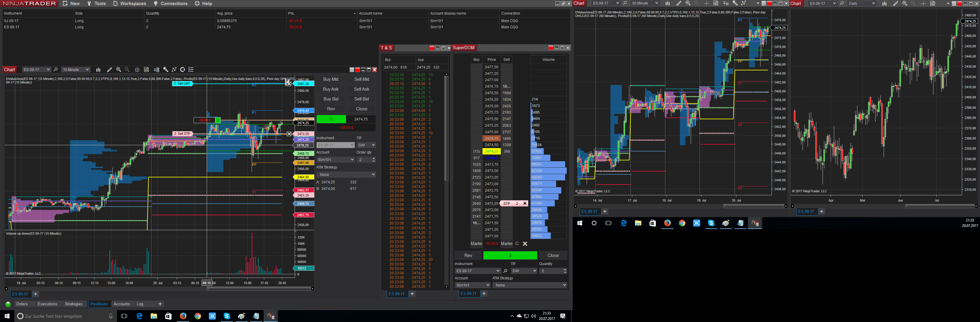Click Rev button in SuperDOM
This screenshot has height=322, width=980.
(468, 256)
